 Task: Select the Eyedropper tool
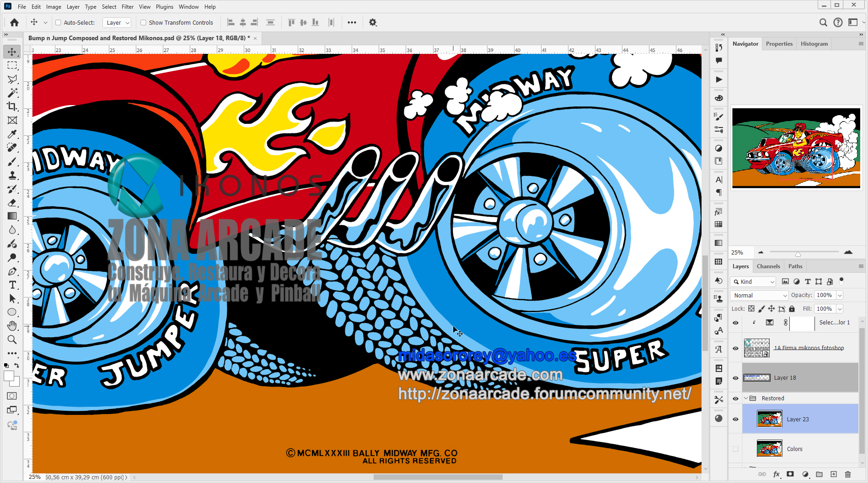pyautogui.click(x=12, y=134)
